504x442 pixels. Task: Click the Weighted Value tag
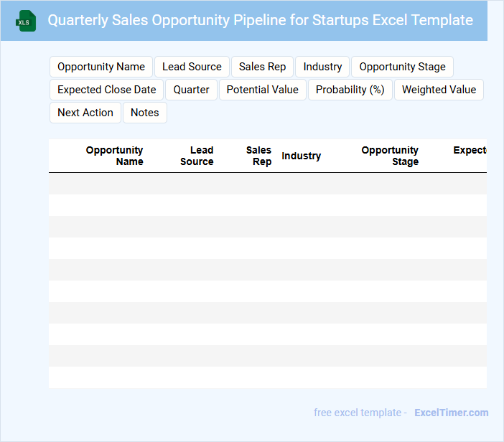tap(439, 90)
